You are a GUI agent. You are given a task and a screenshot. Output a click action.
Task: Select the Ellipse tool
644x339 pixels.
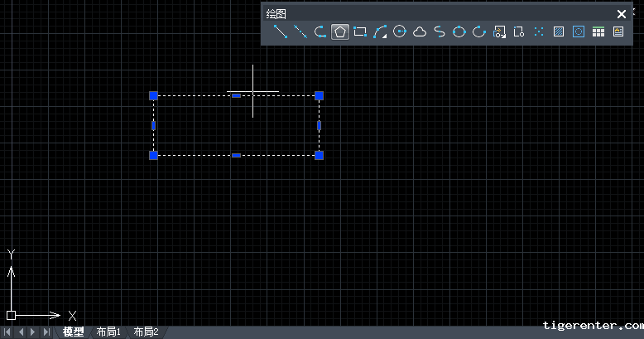(459, 32)
